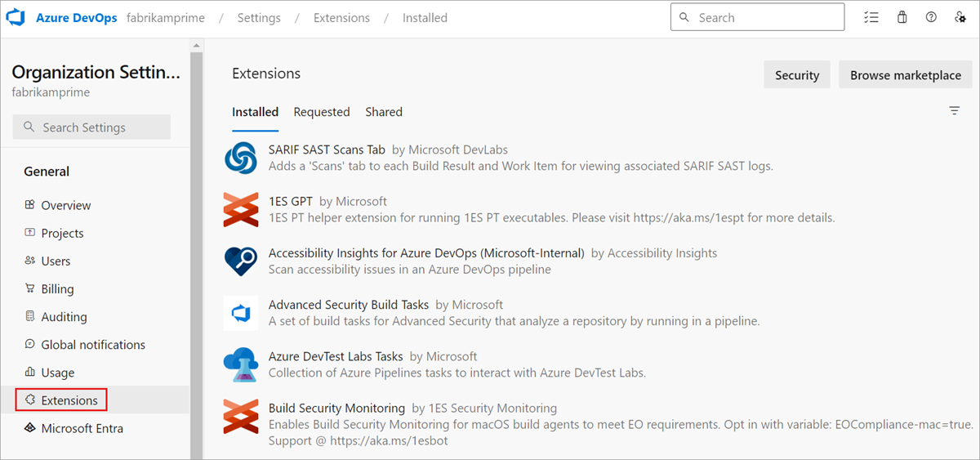
Task: Click the Azure DevTest Labs Tasks icon
Action: click(241, 364)
